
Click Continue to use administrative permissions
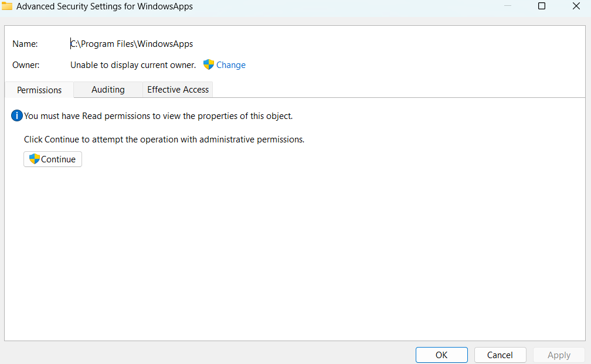(53, 159)
